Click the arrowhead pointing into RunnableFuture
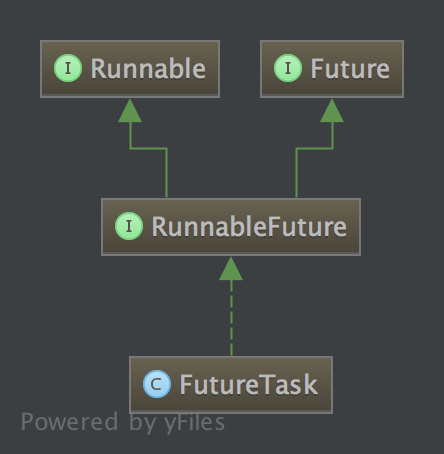 231,269
